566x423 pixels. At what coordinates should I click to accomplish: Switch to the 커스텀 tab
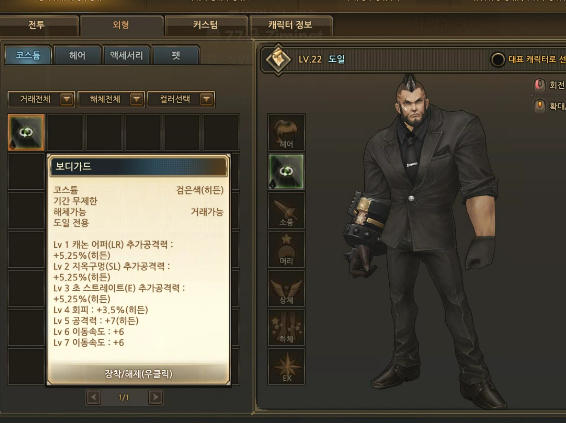point(206,25)
